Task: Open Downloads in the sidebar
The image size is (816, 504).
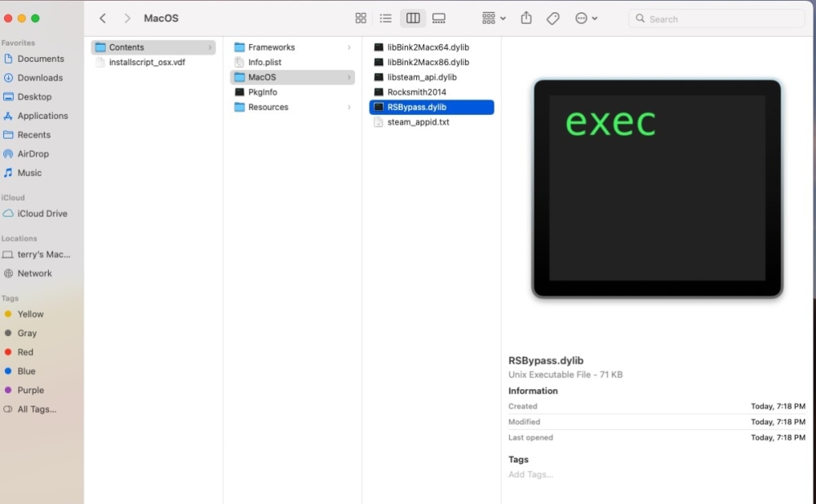Action: pyautogui.click(x=40, y=77)
